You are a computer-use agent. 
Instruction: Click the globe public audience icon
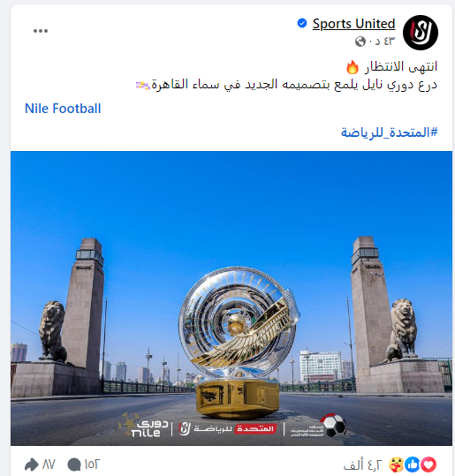click(x=360, y=41)
